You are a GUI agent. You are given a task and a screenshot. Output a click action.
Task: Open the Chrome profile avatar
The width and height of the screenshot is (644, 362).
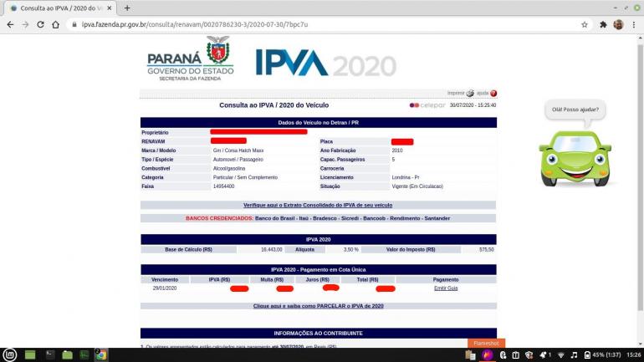tap(619, 24)
